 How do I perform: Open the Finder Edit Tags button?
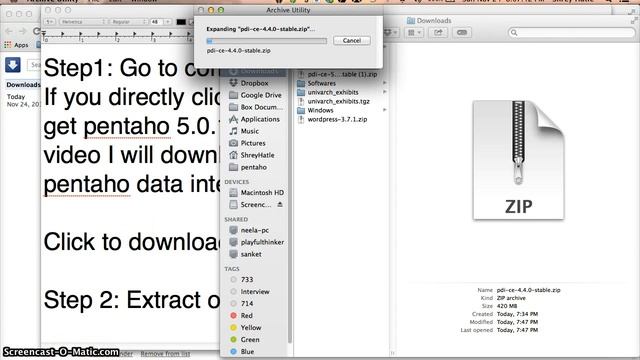462,32
